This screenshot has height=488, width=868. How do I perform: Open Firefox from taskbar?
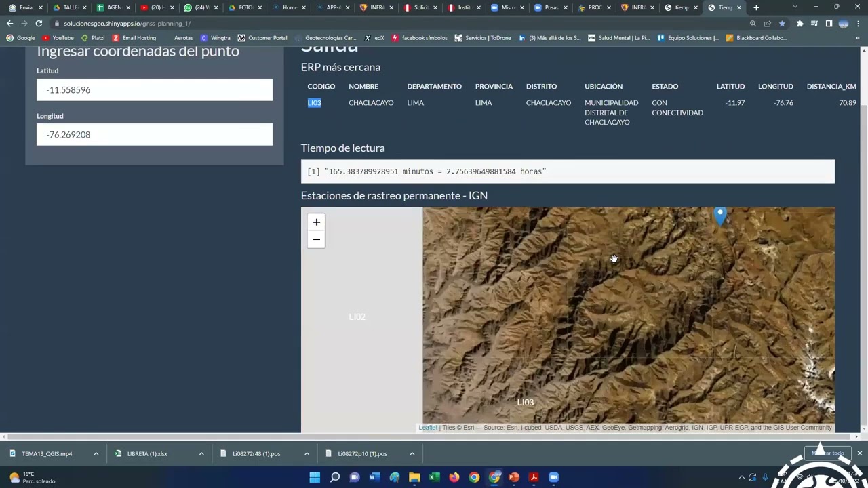pos(454,477)
